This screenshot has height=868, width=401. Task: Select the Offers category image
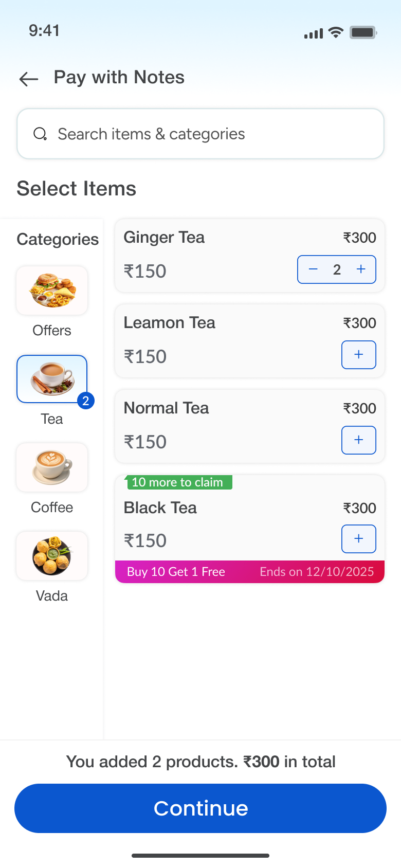52,291
